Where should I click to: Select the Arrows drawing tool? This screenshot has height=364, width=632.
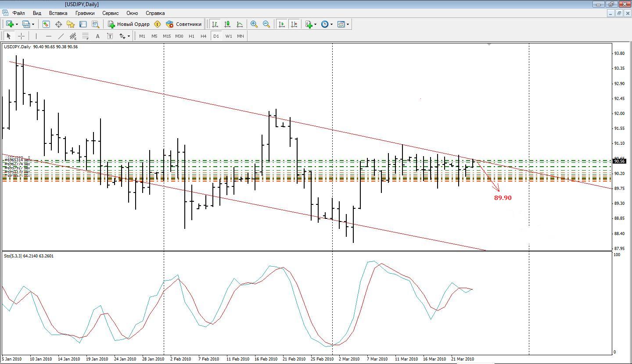(122, 36)
